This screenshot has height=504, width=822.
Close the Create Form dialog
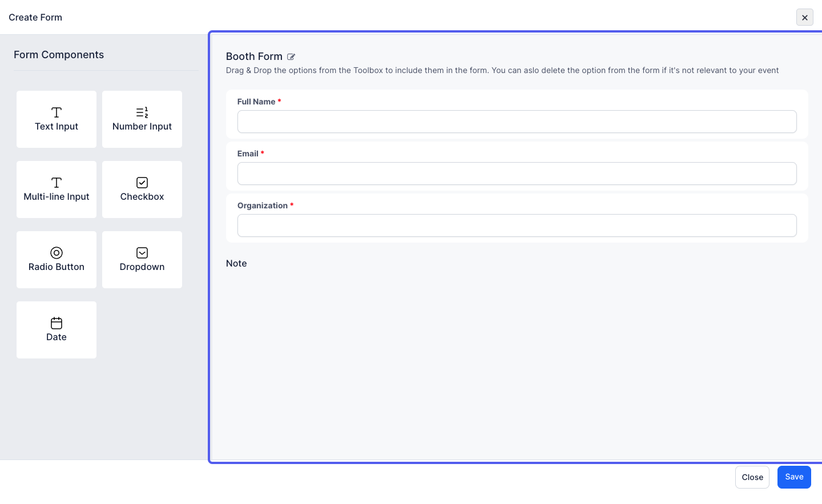[805, 17]
